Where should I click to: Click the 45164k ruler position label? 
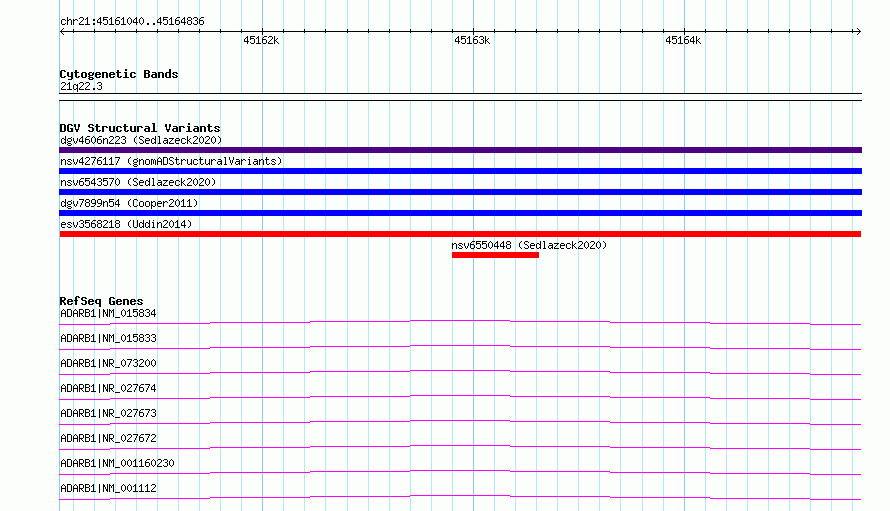coord(683,40)
